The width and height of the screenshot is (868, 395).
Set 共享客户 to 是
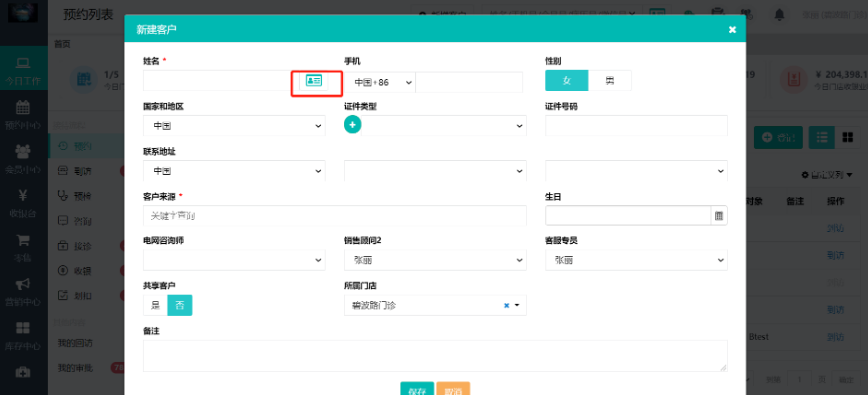pos(156,305)
